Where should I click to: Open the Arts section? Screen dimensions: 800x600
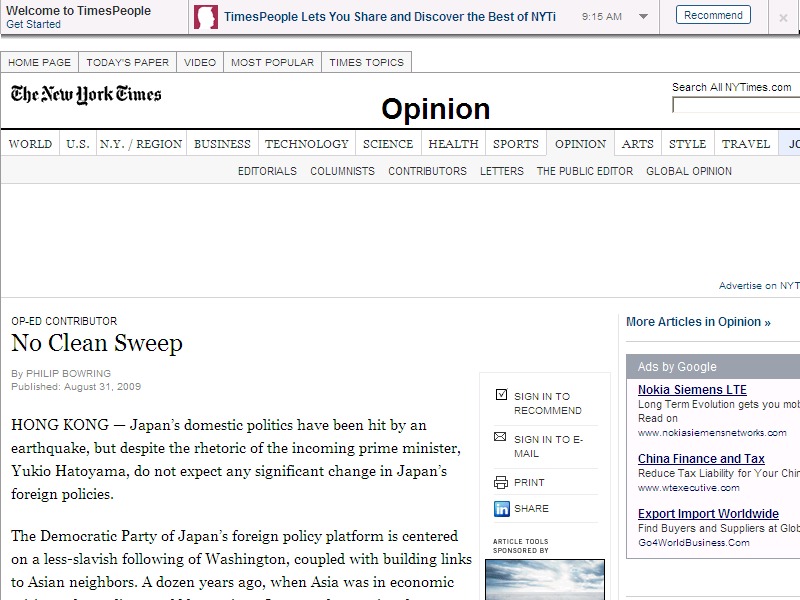pyautogui.click(x=638, y=144)
